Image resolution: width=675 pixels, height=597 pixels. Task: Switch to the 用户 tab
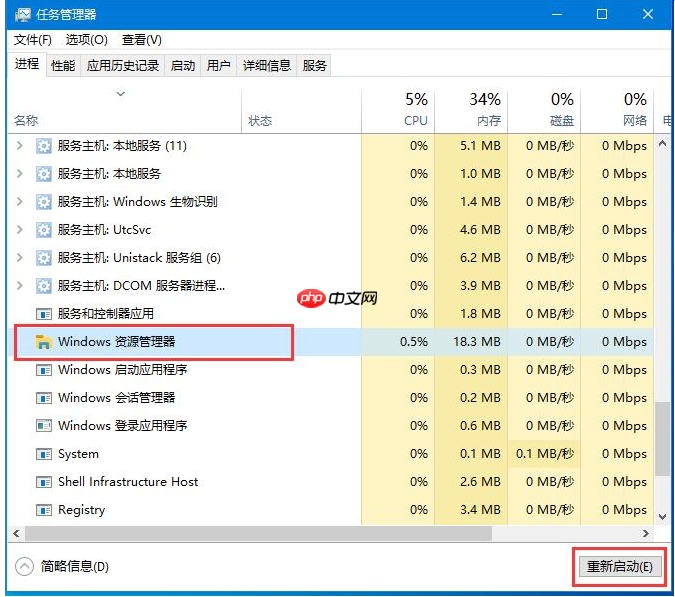coord(218,66)
